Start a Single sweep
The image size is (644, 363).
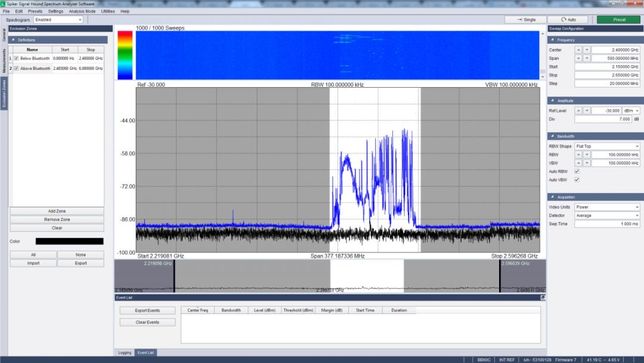[x=525, y=20]
